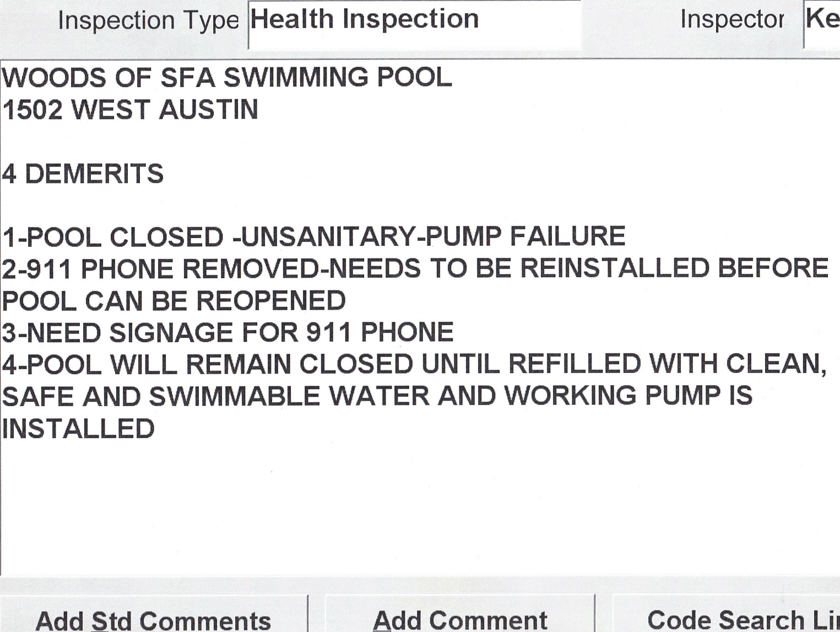The height and width of the screenshot is (632, 840).
Task: Click the POOL CAN BE REOPENED line
Action: 174,301
